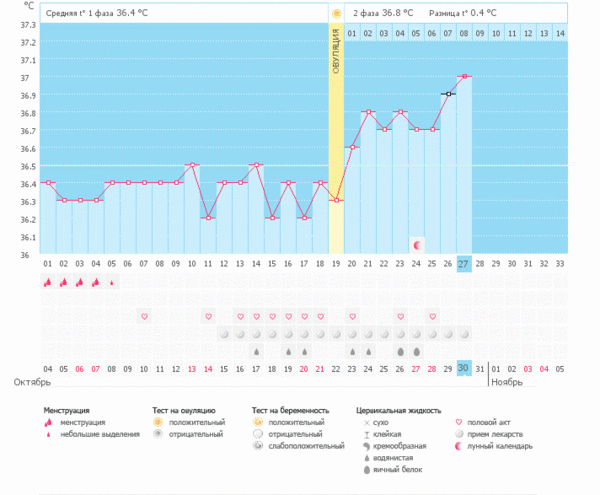Screen dimensions: 600x495
Task: Select the 37.0 temperature point on day 27
Action: [x=465, y=77]
